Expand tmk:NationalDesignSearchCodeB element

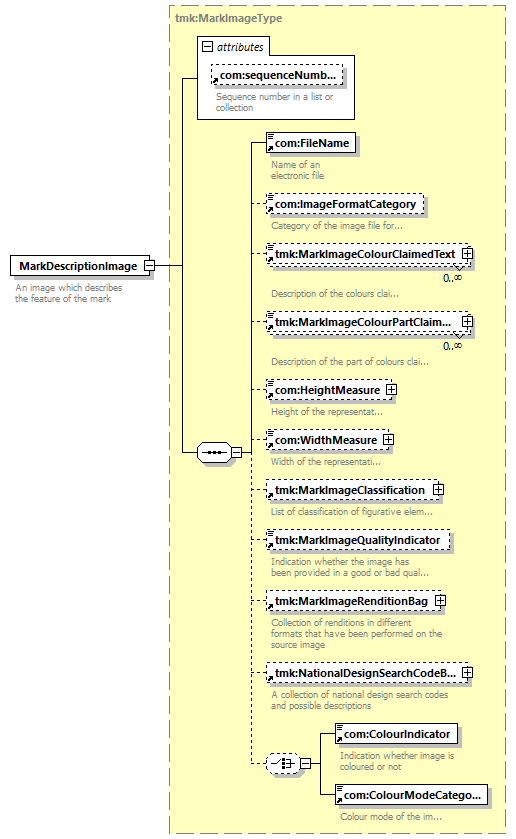point(467,672)
